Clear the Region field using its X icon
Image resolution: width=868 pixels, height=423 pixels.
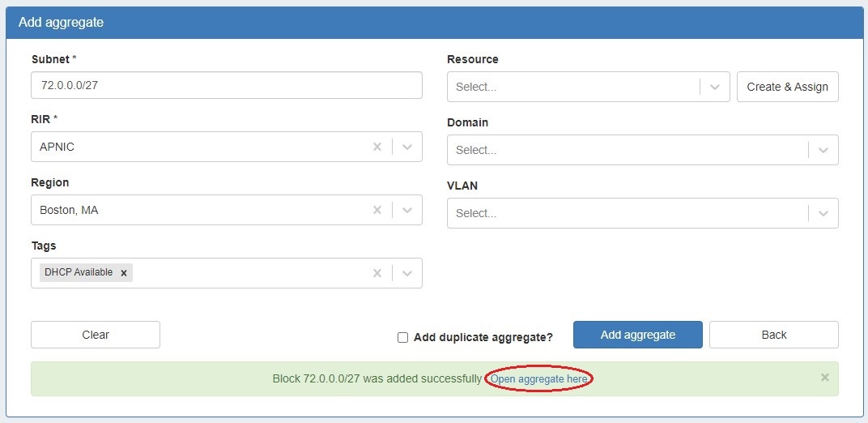[377, 210]
